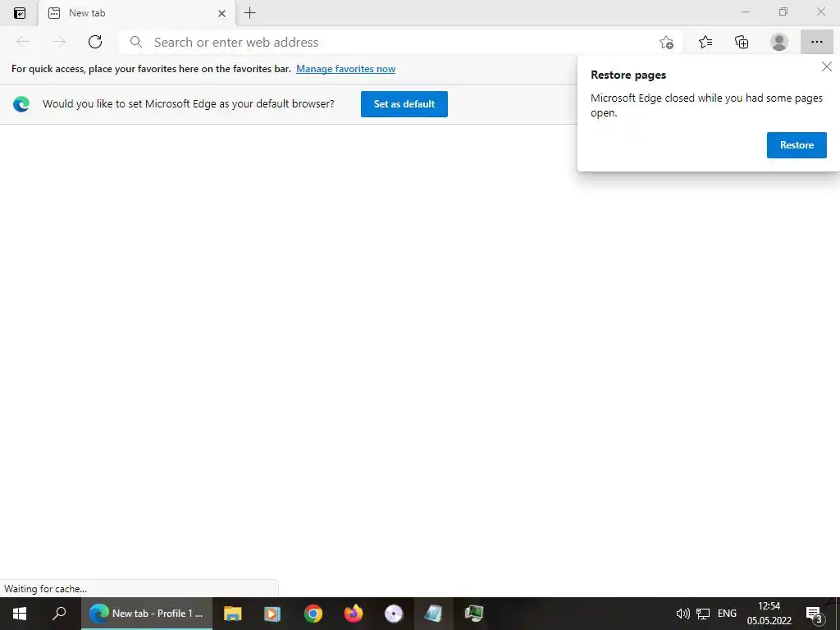This screenshot has width=840, height=630.
Task: Open the notification center icon
Action: 814,614
